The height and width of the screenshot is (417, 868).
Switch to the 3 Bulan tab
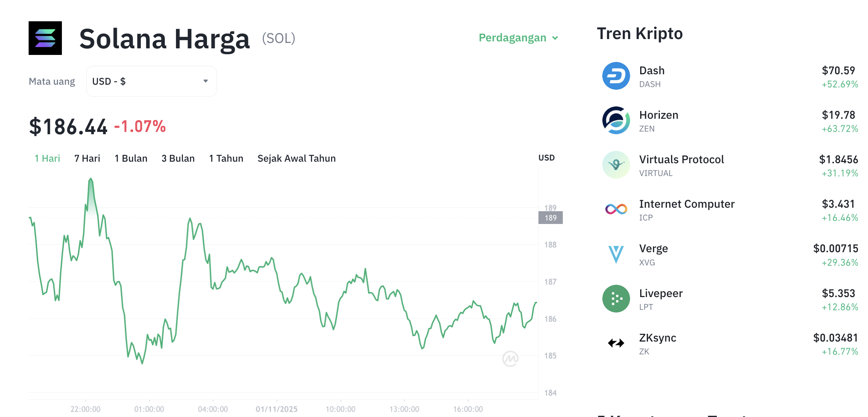pyautogui.click(x=178, y=158)
